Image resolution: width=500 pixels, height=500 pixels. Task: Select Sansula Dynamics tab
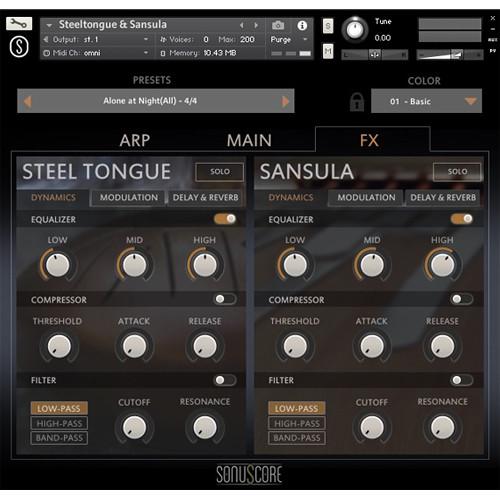(x=291, y=198)
